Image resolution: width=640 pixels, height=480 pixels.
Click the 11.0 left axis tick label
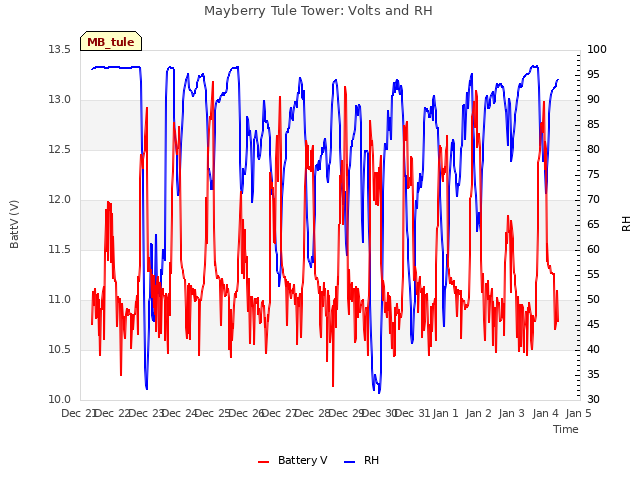[x=60, y=300]
